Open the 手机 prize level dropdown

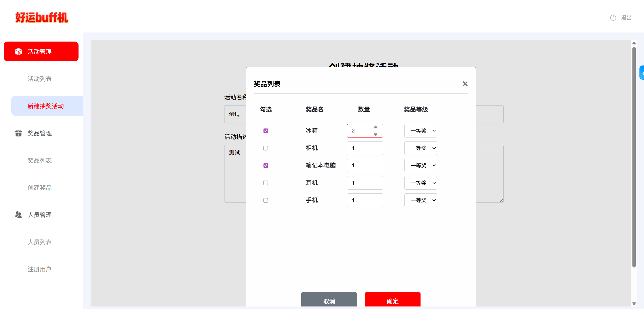point(421,200)
